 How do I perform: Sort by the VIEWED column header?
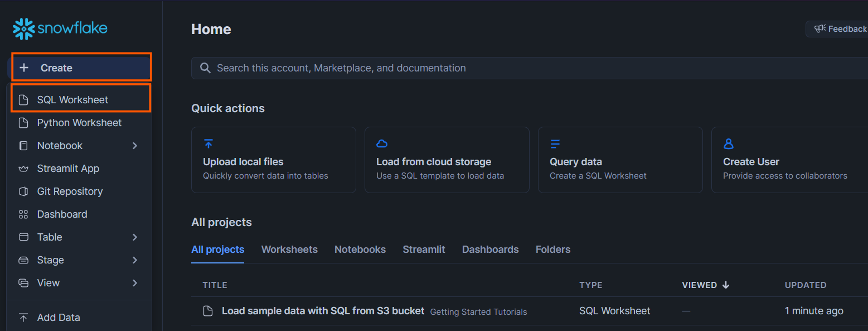pos(700,285)
